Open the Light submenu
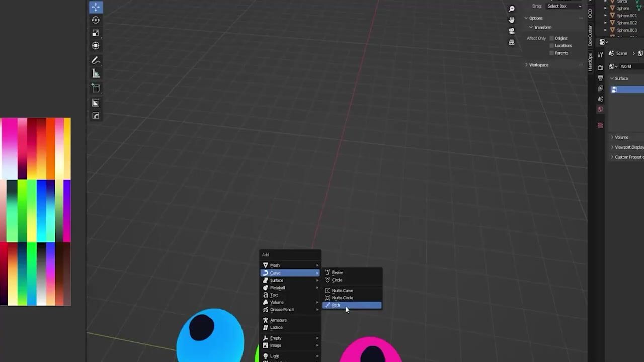Image resolution: width=644 pixels, height=362 pixels. pyautogui.click(x=290, y=356)
